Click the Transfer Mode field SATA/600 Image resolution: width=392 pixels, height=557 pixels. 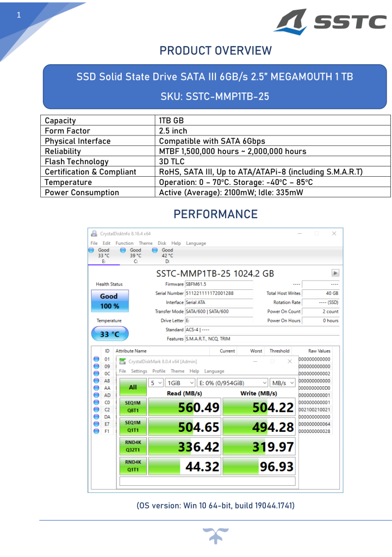tap(219, 311)
